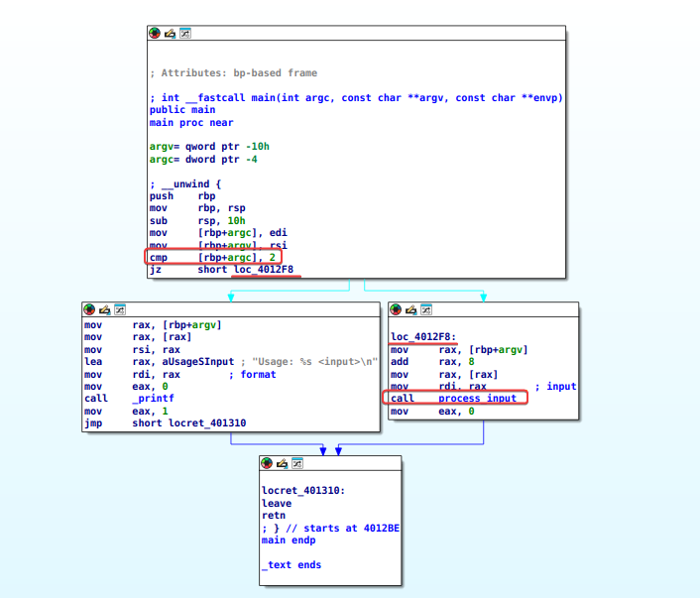The width and height of the screenshot is (700, 598).
Task: Click the color icon of the main proc node
Action: (x=155, y=33)
